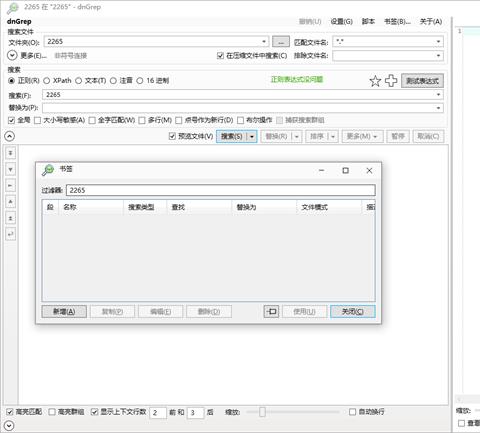This screenshot has height=433, width=480.
Task: Select the 正则(R) radio button
Action: tap(11, 81)
